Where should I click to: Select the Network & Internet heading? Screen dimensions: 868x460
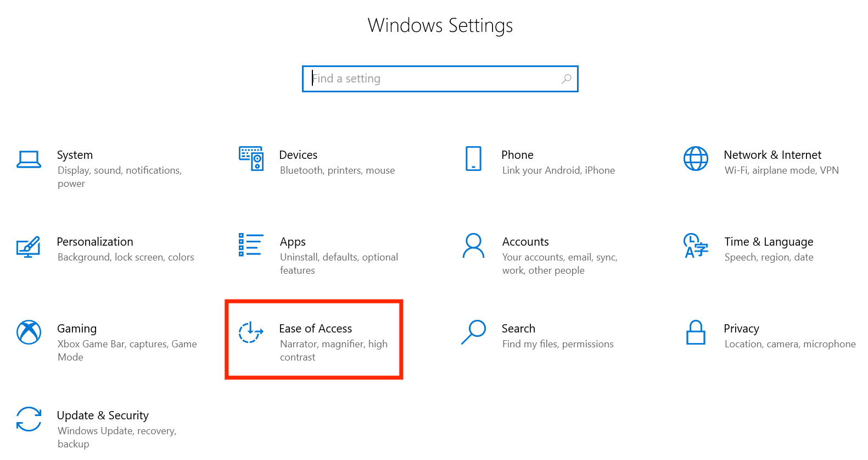click(772, 155)
